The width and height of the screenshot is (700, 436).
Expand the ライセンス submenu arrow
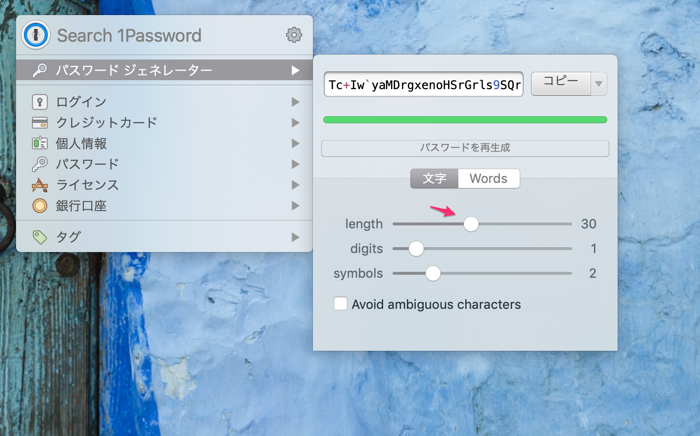(296, 185)
